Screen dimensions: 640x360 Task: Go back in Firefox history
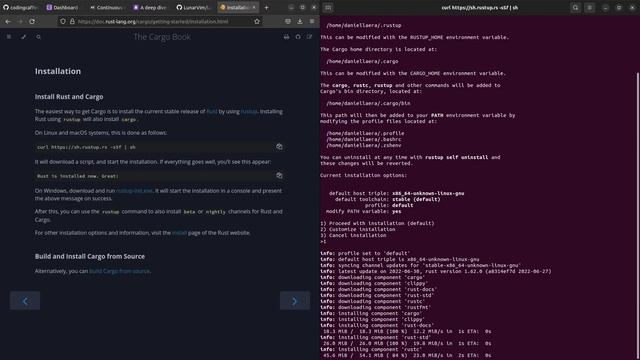point(8,21)
